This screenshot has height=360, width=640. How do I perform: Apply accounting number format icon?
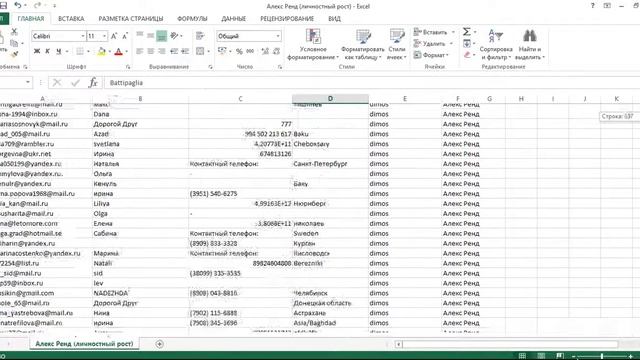222,51
